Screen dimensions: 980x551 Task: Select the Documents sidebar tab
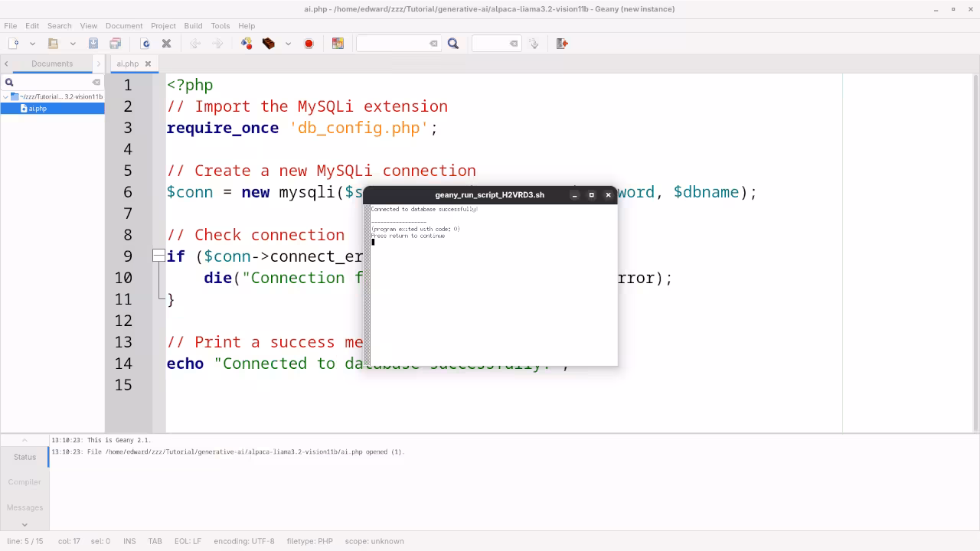52,64
